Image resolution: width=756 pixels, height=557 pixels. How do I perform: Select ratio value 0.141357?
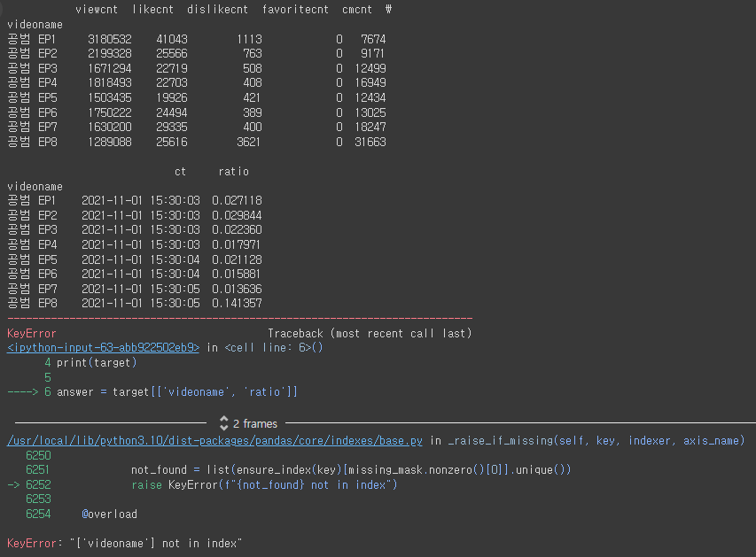[237, 304]
